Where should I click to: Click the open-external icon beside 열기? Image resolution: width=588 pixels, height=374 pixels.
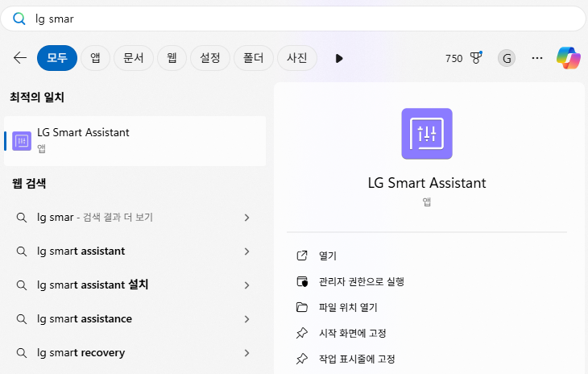pyautogui.click(x=302, y=256)
